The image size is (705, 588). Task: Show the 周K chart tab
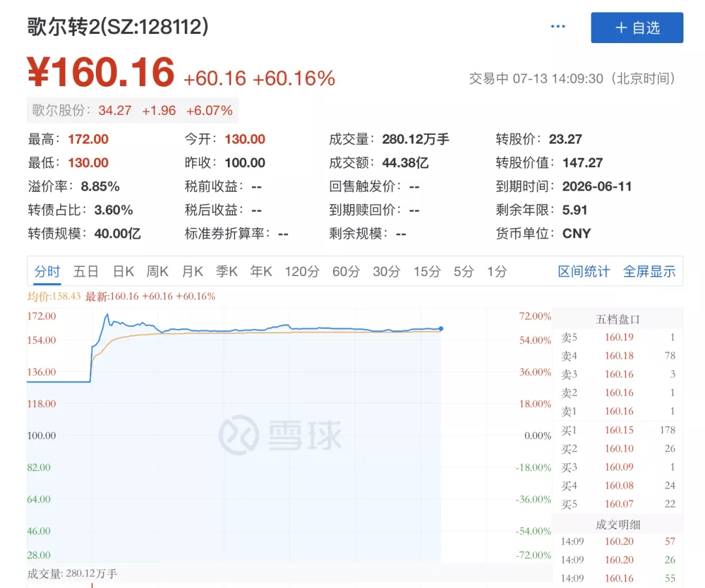pos(157,271)
